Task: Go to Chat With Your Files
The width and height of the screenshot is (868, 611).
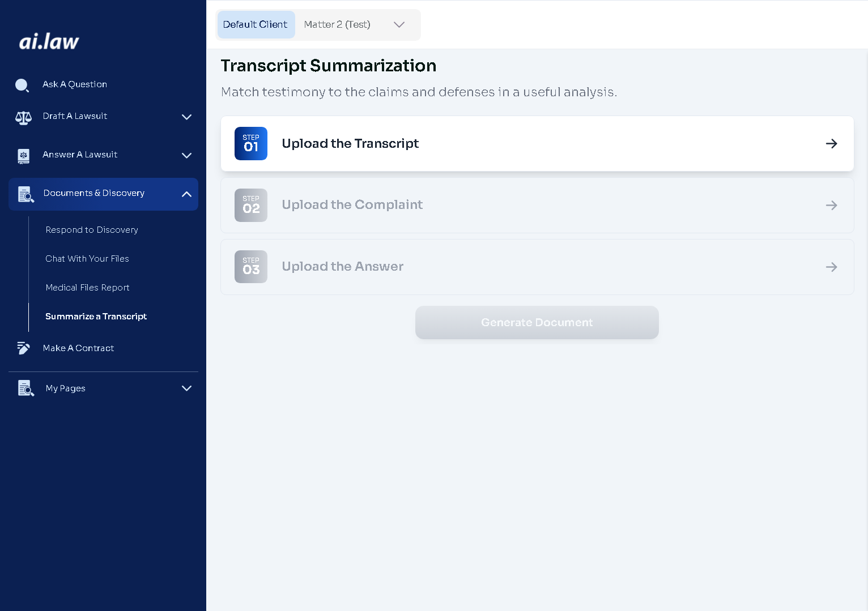Action: coord(87,259)
